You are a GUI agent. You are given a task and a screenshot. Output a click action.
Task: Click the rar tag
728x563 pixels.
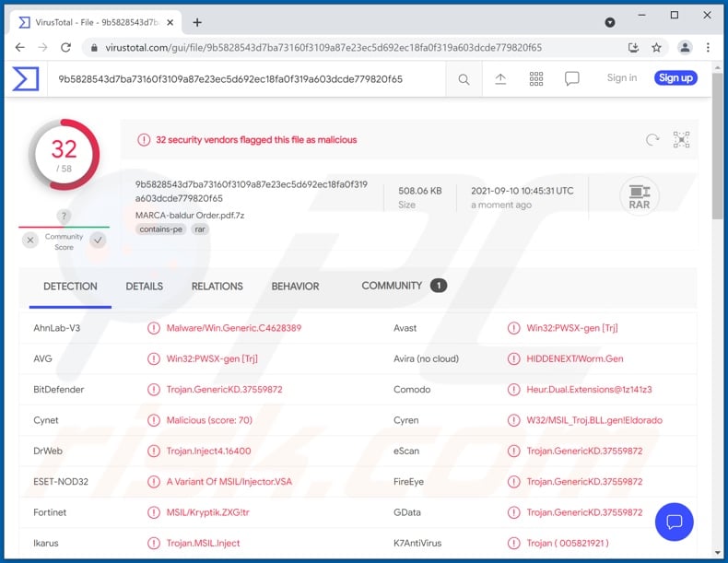click(200, 229)
